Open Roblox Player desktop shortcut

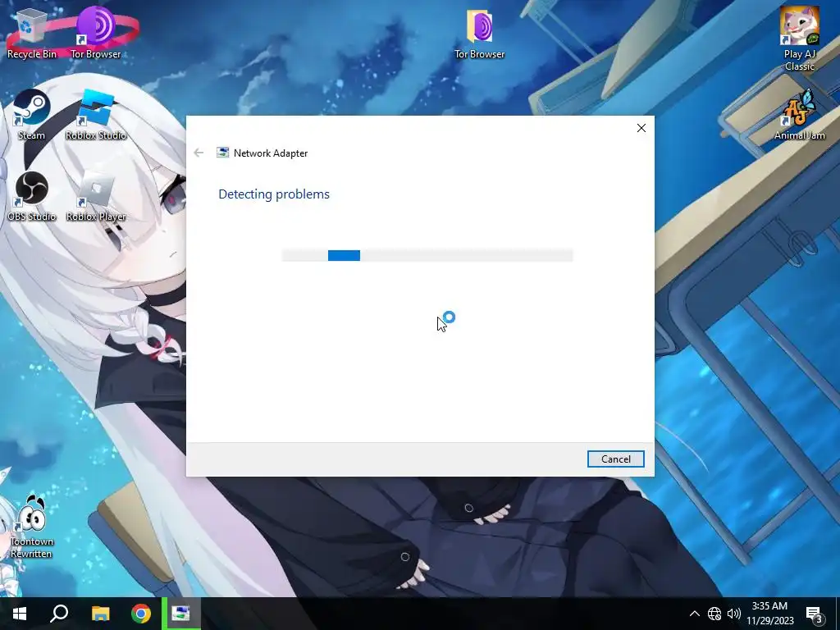pyautogui.click(x=96, y=197)
